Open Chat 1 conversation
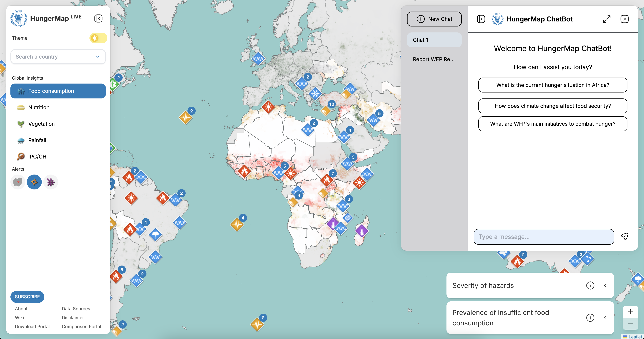 point(434,40)
